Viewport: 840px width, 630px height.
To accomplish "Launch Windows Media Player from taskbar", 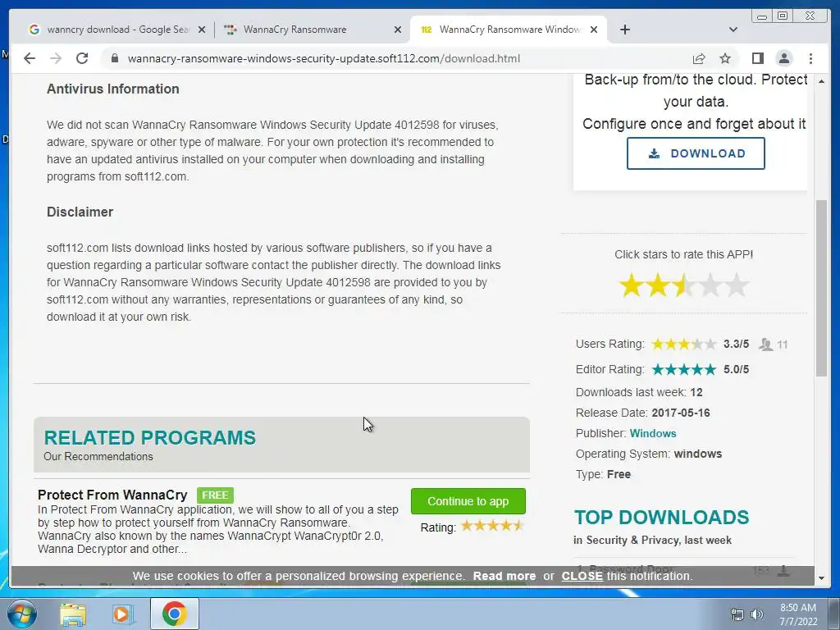I will (x=123, y=614).
